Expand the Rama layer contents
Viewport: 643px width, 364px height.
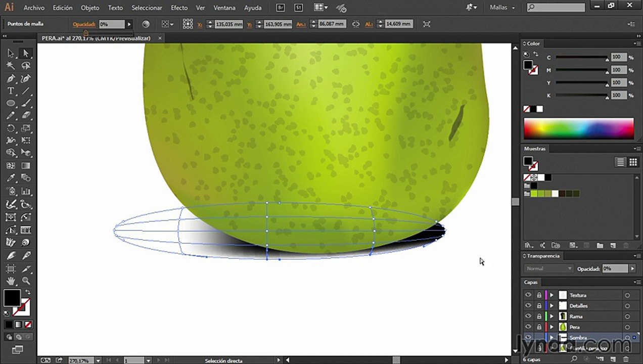(552, 316)
